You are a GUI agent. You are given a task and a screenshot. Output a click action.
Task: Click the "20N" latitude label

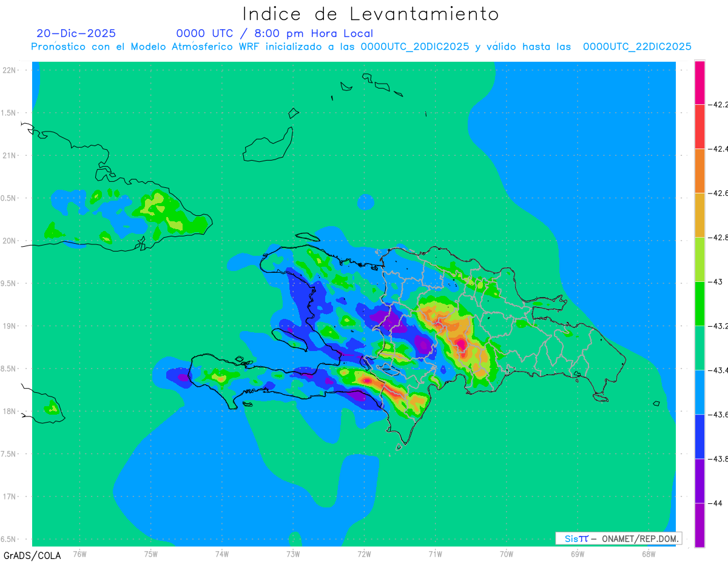point(10,241)
